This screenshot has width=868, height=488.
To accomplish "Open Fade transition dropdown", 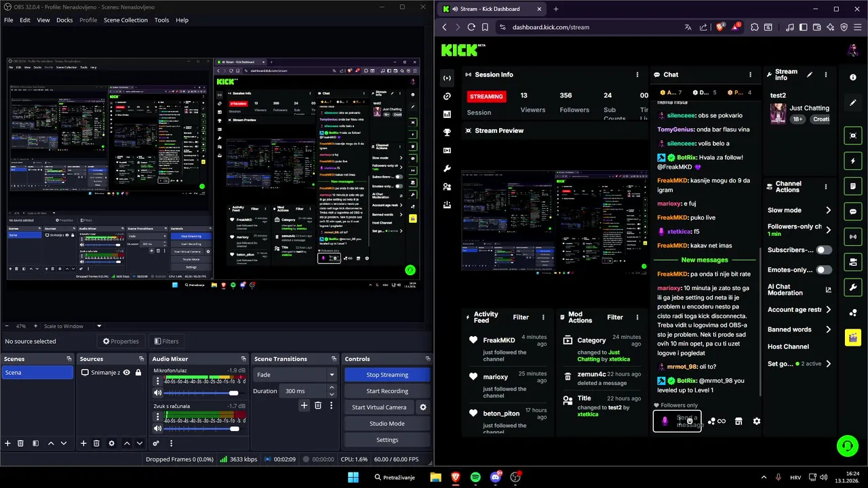I will click(295, 375).
